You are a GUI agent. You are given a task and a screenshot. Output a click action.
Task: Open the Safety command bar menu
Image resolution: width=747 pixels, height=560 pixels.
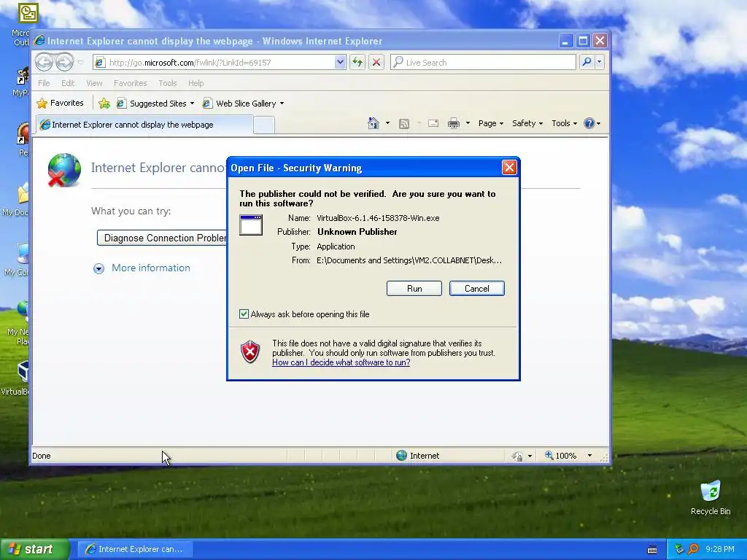[x=527, y=123]
